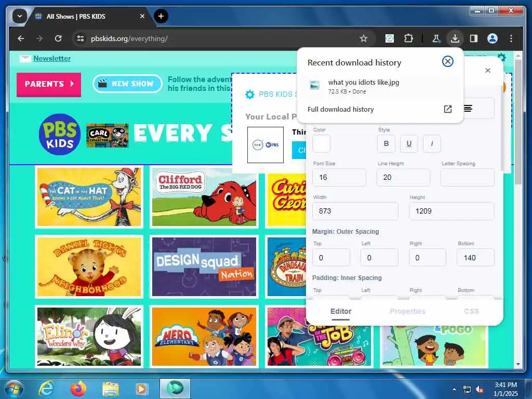Click the scrollbar down arrow
The width and height of the screenshot is (532, 399).
coord(518,364)
